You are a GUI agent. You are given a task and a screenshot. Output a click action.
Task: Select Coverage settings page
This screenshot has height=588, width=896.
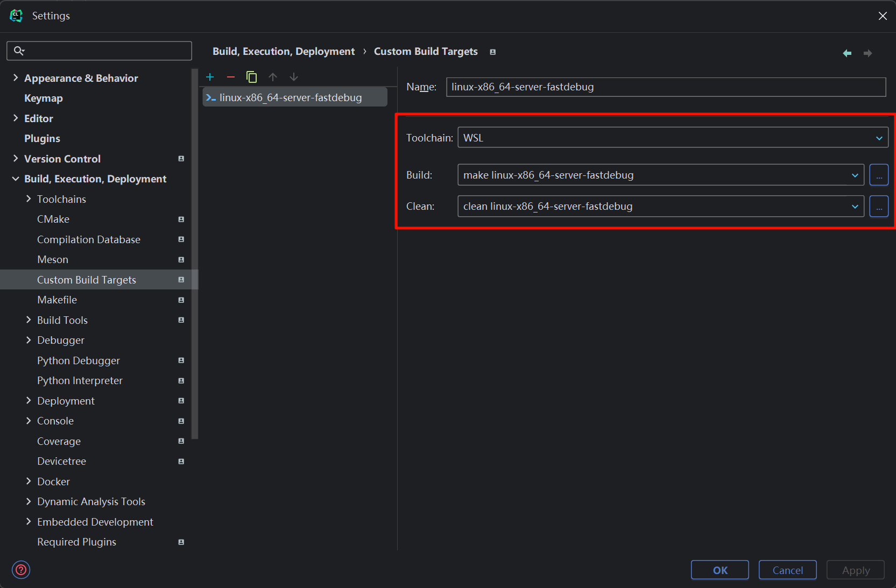59,441
